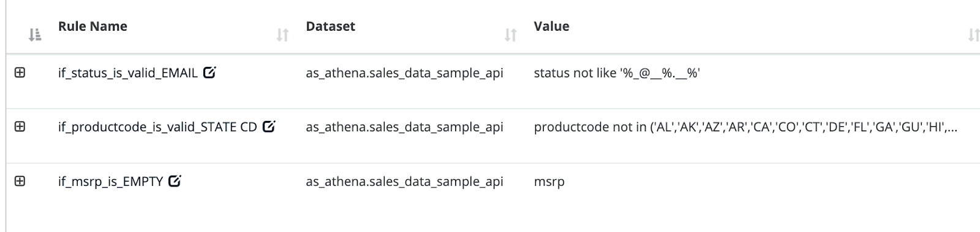Click the status not like value cell
The height and width of the screenshot is (232, 980).
(x=617, y=73)
